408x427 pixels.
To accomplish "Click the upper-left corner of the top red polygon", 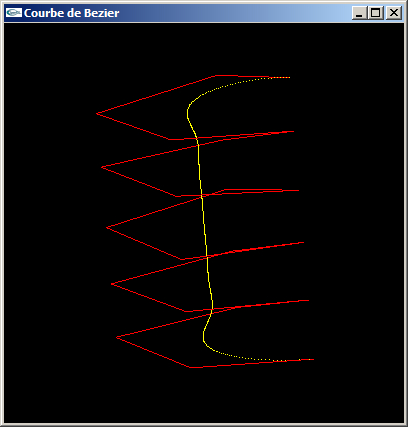I will 215,76.
